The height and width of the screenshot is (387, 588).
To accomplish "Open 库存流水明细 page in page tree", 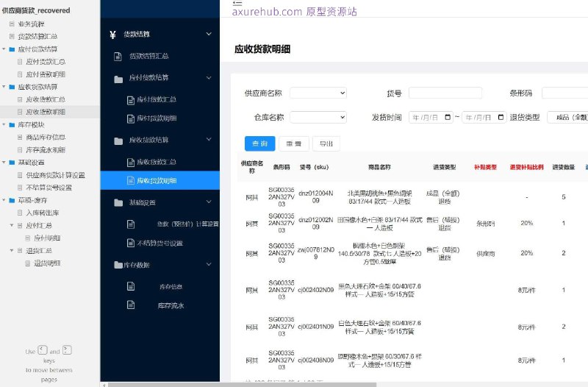I will coord(46,150).
